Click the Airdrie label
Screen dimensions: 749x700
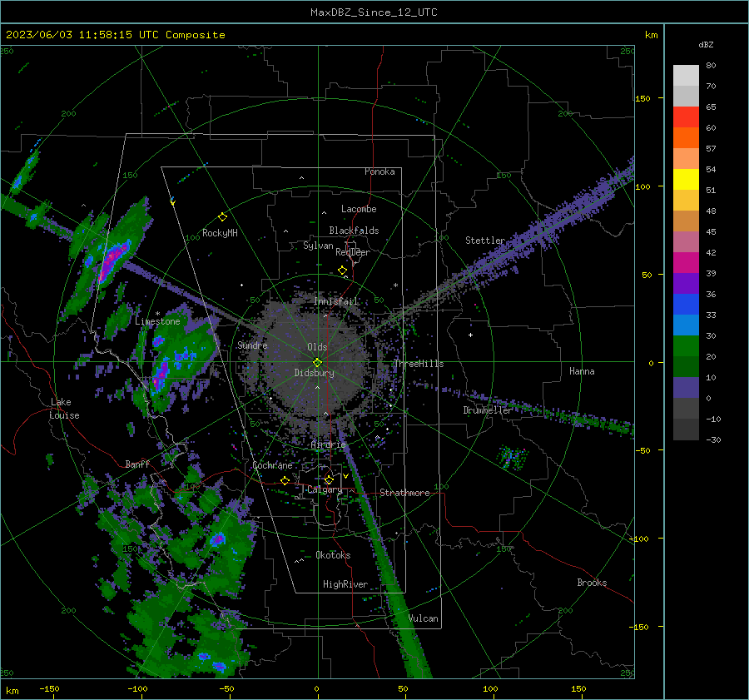(x=328, y=444)
